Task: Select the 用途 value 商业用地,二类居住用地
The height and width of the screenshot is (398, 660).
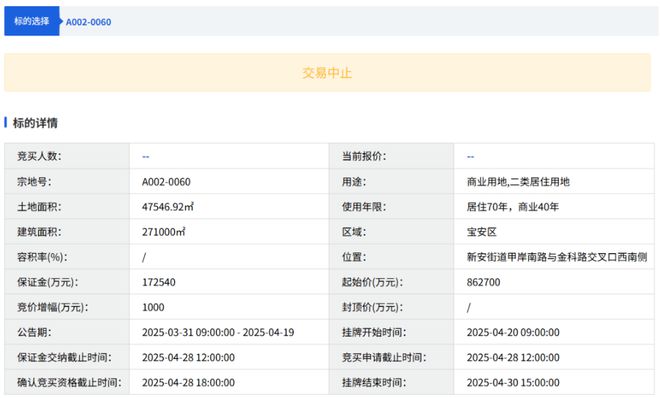Action: point(518,182)
